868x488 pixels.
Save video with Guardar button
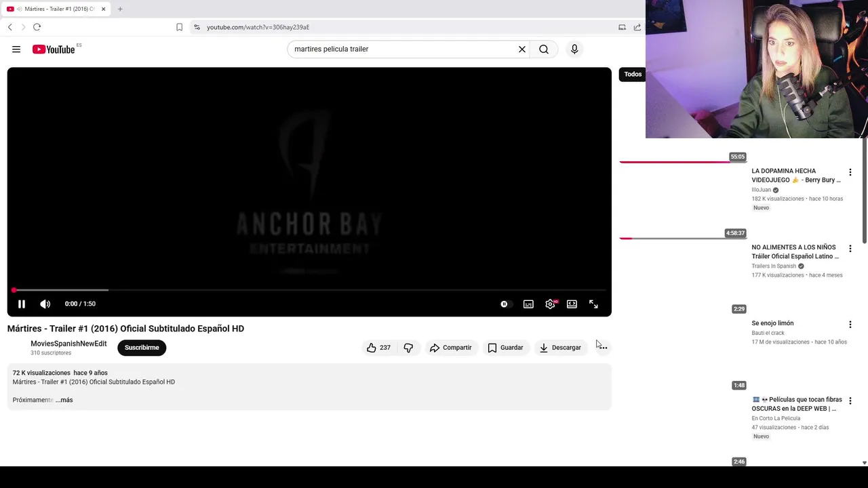click(x=505, y=348)
